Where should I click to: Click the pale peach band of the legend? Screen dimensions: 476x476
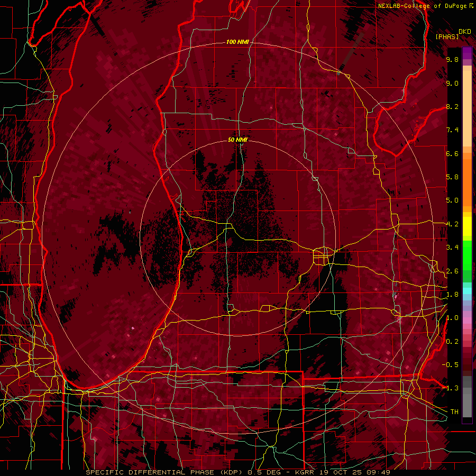tap(467, 108)
